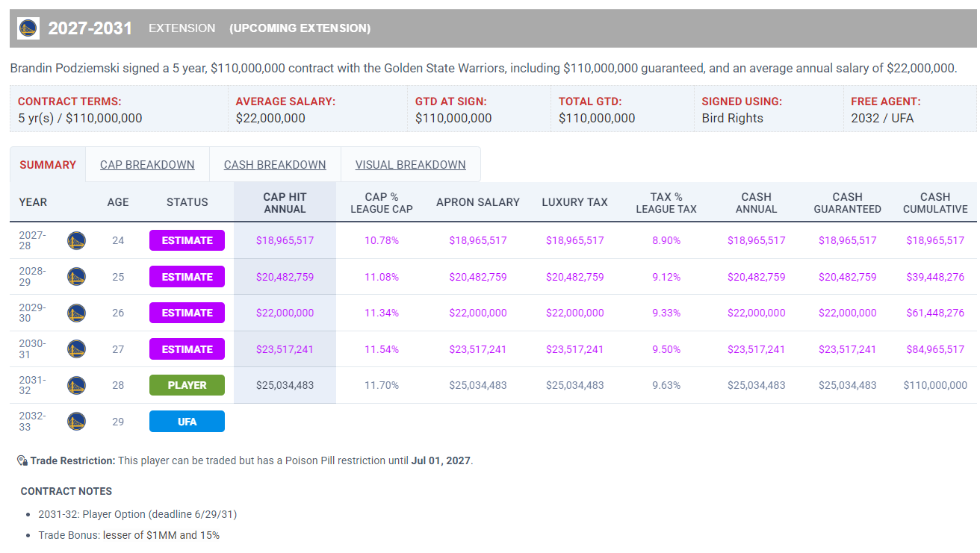The image size is (980, 553).
Task: Click the green PLAYER status badge
Action: point(187,385)
